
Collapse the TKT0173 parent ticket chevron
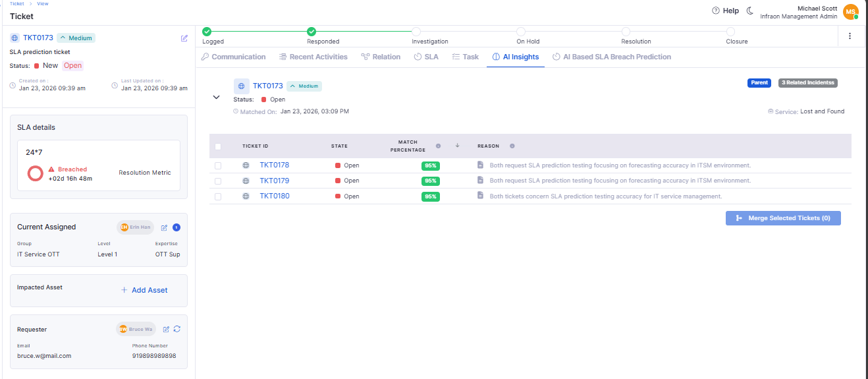point(216,97)
